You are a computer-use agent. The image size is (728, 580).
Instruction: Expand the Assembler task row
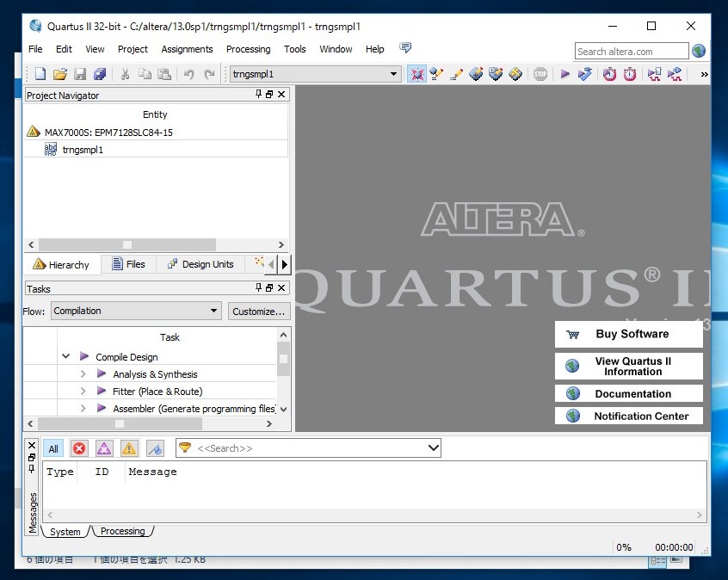tap(83, 408)
